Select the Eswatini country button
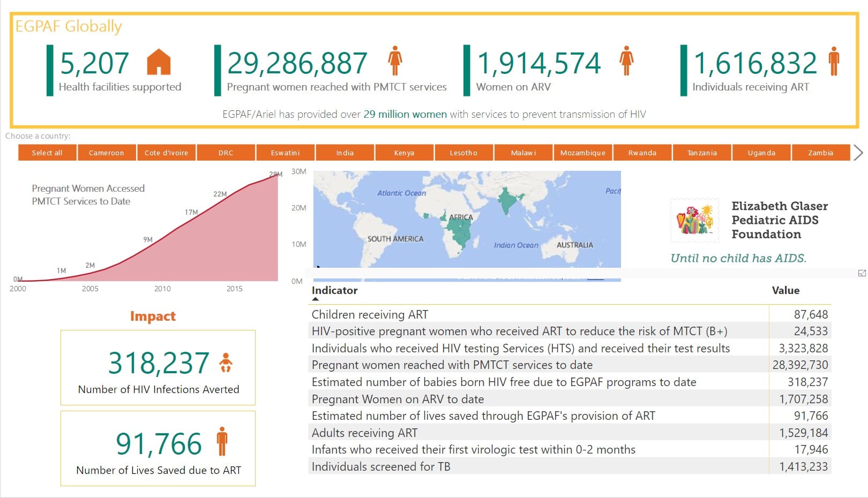This screenshot has width=868, height=498. tap(285, 153)
